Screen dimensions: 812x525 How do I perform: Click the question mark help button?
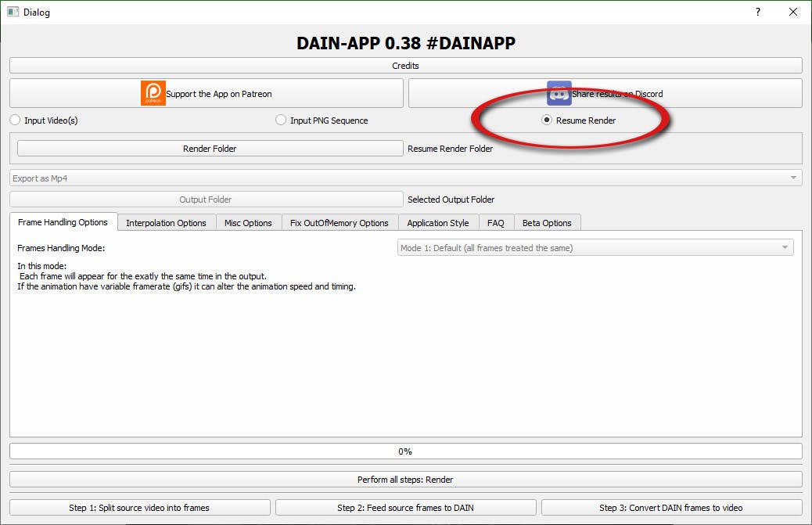pyautogui.click(x=757, y=12)
